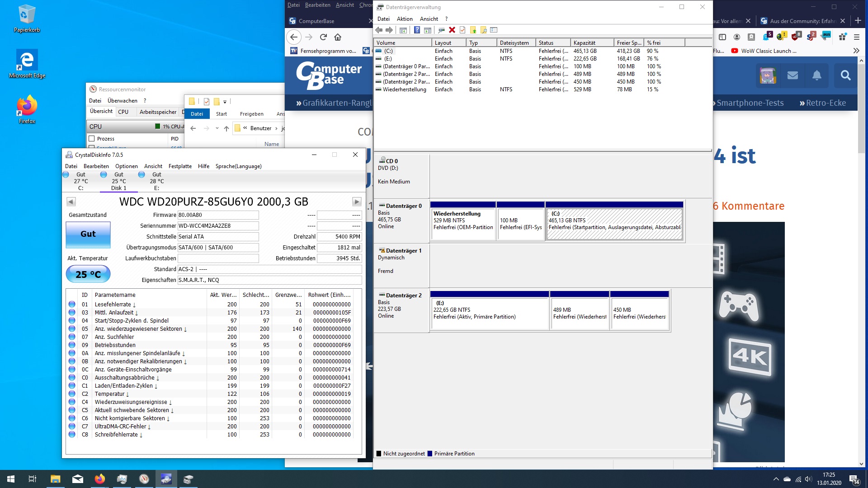The width and height of the screenshot is (868, 488).
Task: Click the red X delete icon in Datenträgerverwaltung toolbar
Action: coord(452,30)
